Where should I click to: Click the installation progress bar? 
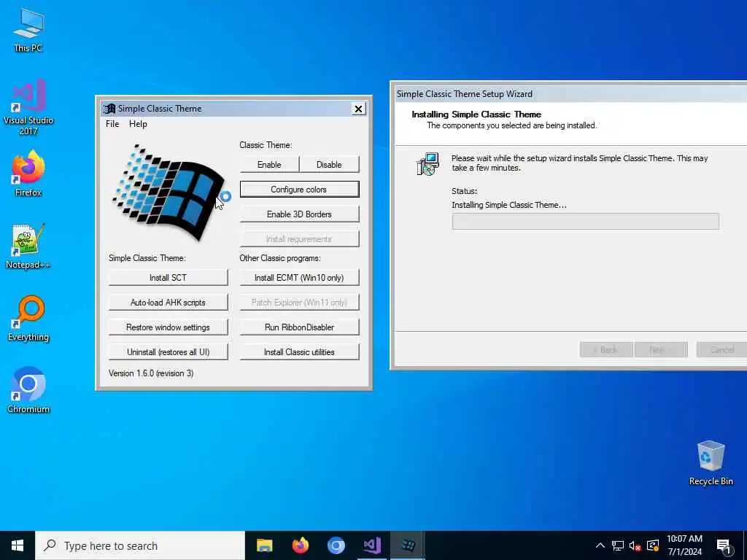point(586,222)
